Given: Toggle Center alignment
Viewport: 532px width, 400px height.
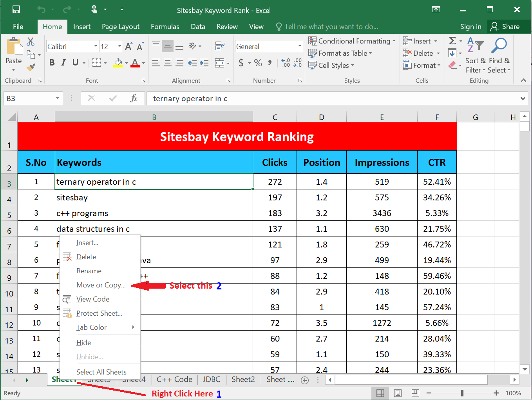Looking at the screenshot, I should pyautogui.click(x=168, y=63).
